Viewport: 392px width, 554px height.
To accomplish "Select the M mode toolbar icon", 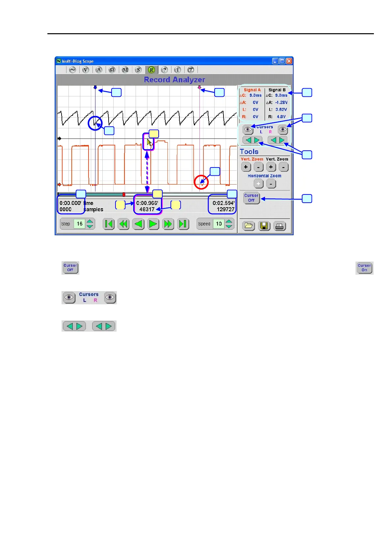I will pos(125,70).
